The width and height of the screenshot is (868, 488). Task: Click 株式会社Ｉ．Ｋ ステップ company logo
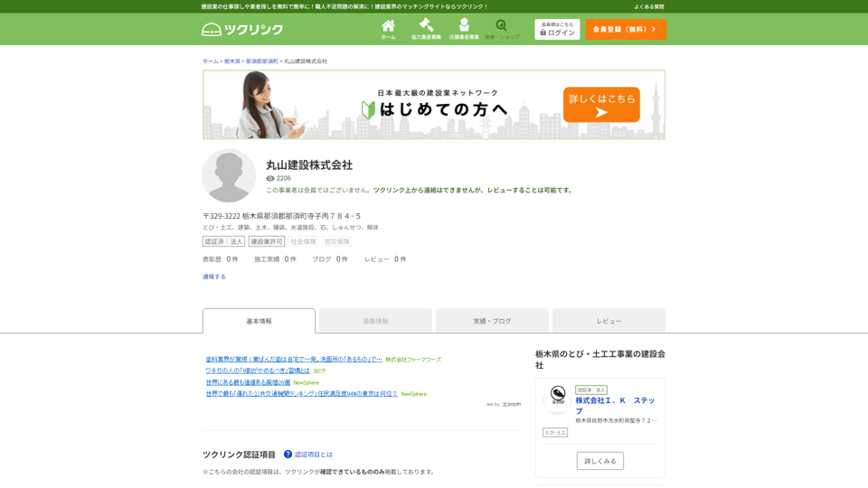[x=557, y=398]
